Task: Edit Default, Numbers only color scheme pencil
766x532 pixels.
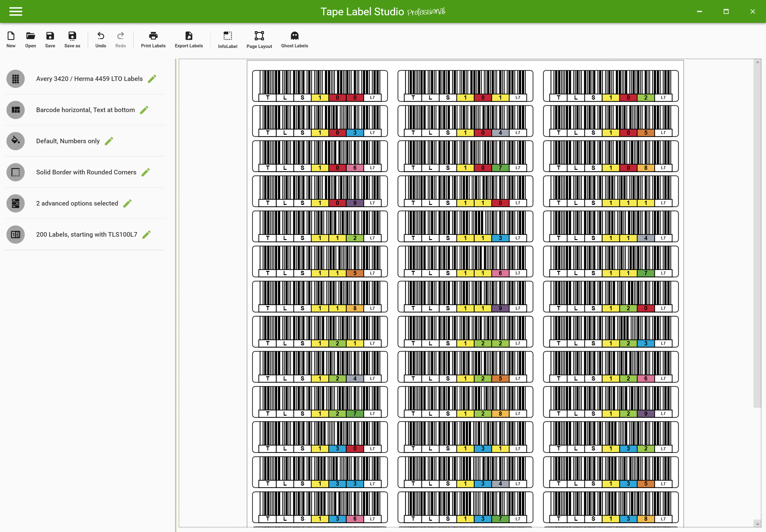Action: [109, 141]
